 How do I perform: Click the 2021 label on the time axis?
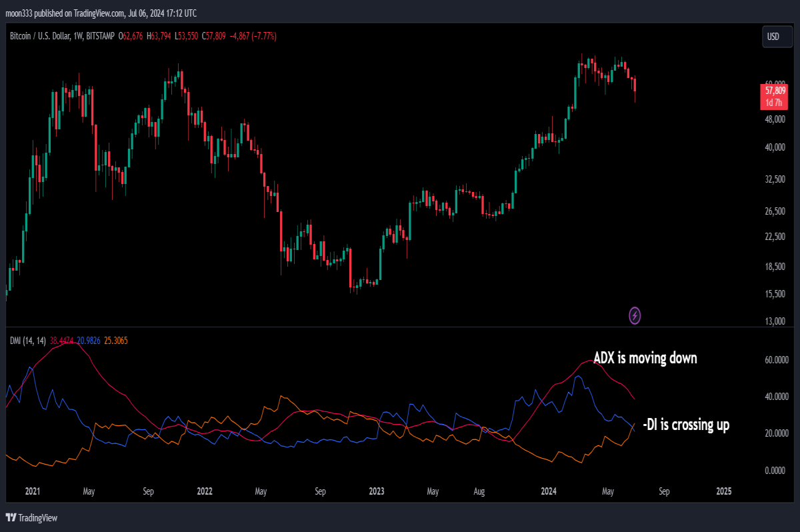pos(32,491)
